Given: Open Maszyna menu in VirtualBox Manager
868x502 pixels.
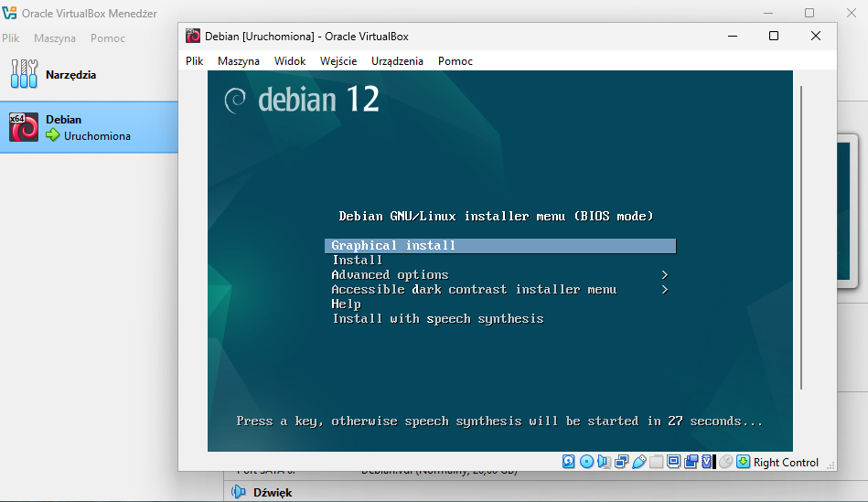Looking at the screenshot, I should tap(55, 38).
